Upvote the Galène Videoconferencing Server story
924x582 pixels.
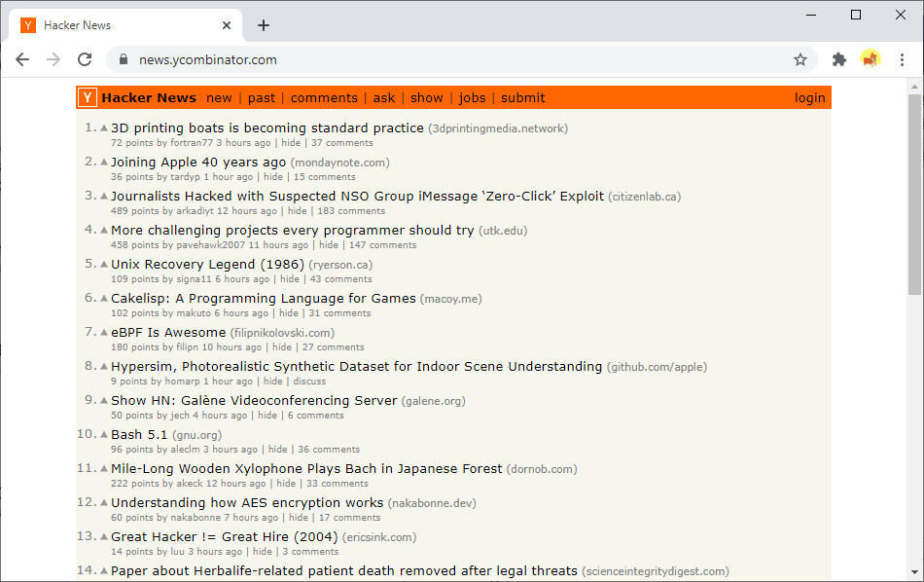pyautogui.click(x=104, y=400)
